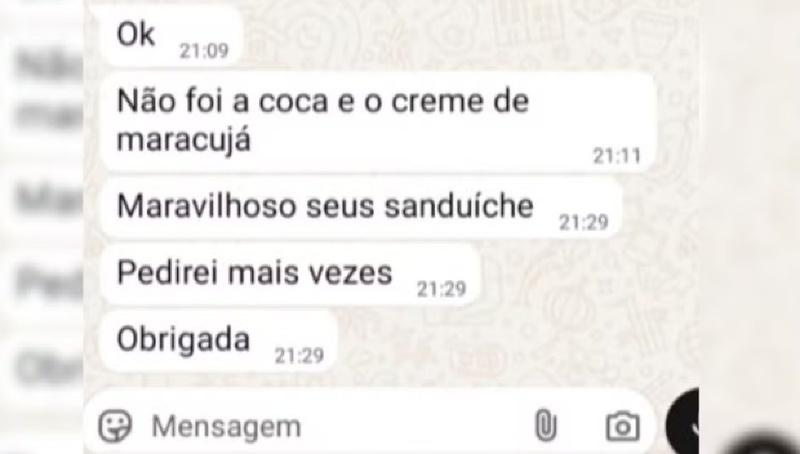Open the emoji picker icon
The image size is (800, 454).
pos(115,426)
